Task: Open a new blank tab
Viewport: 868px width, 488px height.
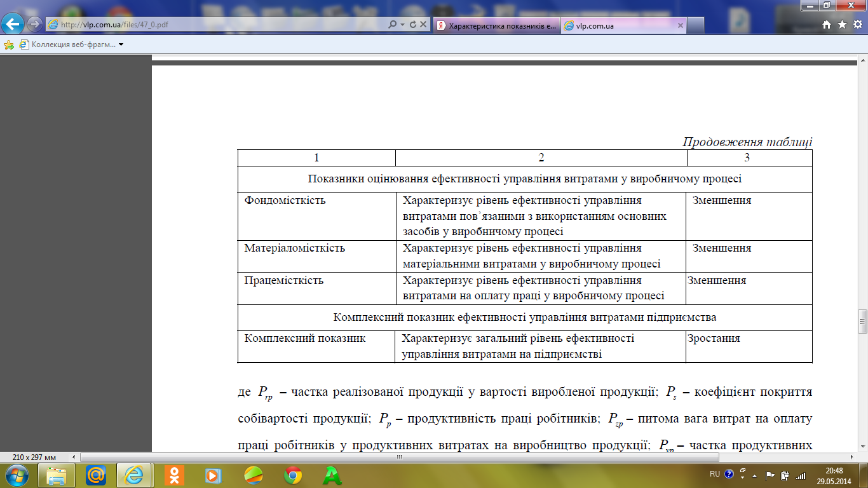Action: (x=696, y=26)
